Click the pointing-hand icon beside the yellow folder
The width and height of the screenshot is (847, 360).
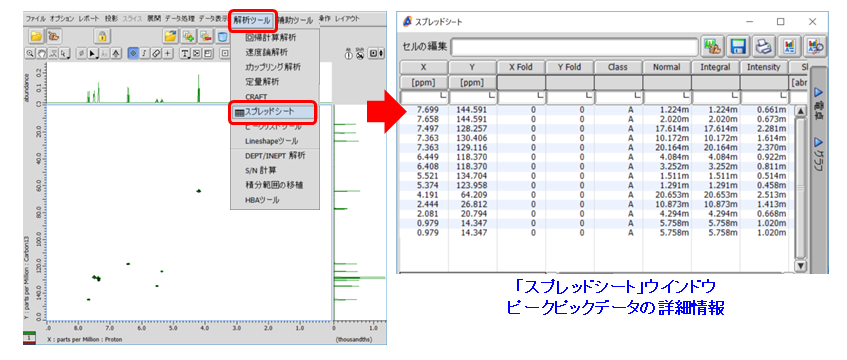[x=54, y=36]
